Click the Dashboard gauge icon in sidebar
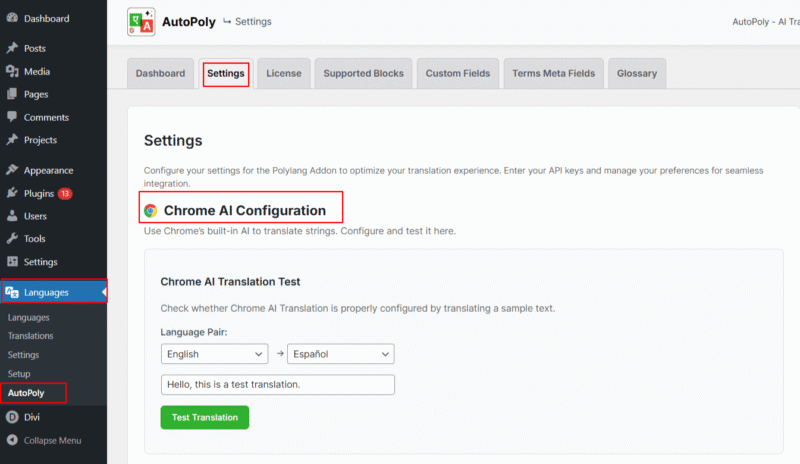The image size is (800, 464). point(12,18)
